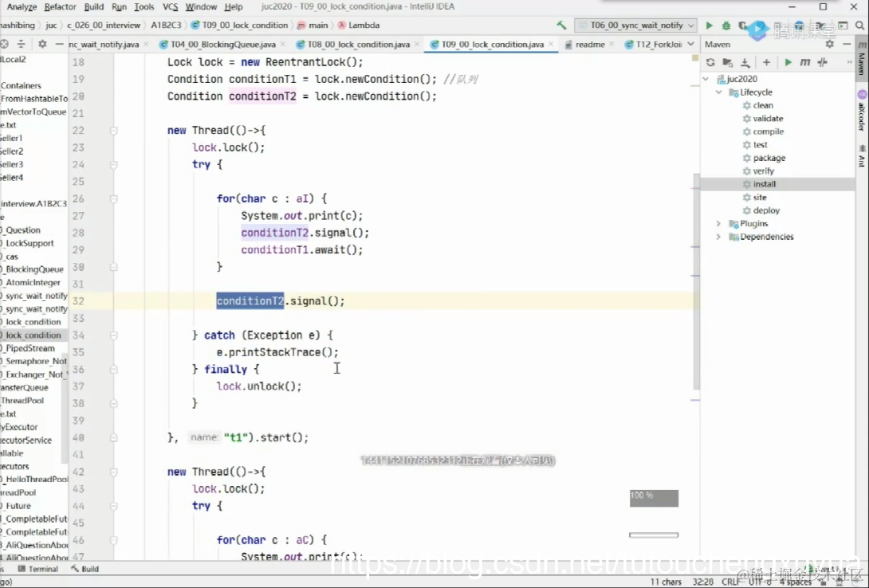This screenshot has width=869, height=588.
Task: Switch to readme tab
Action: (x=589, y=44)
